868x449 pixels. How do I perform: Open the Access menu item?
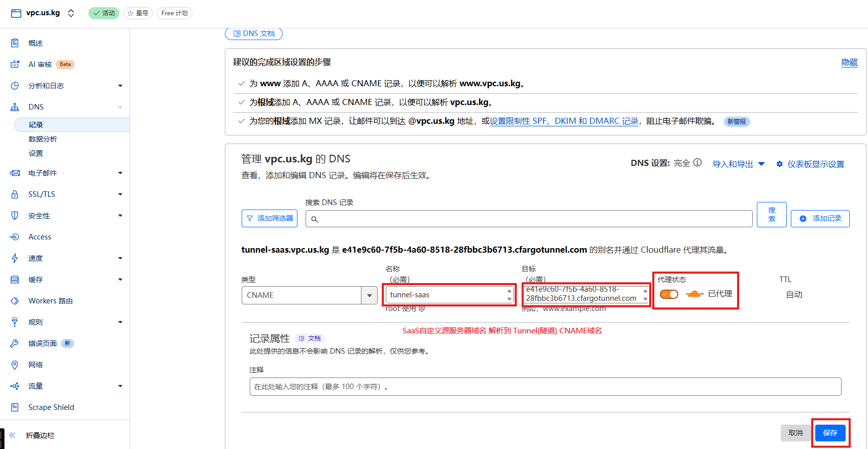[40, 237]
